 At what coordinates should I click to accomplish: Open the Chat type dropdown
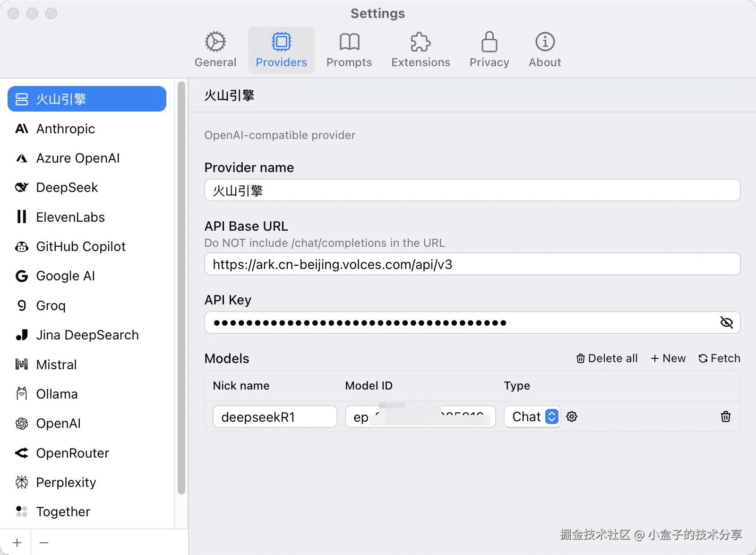[533, 416]
